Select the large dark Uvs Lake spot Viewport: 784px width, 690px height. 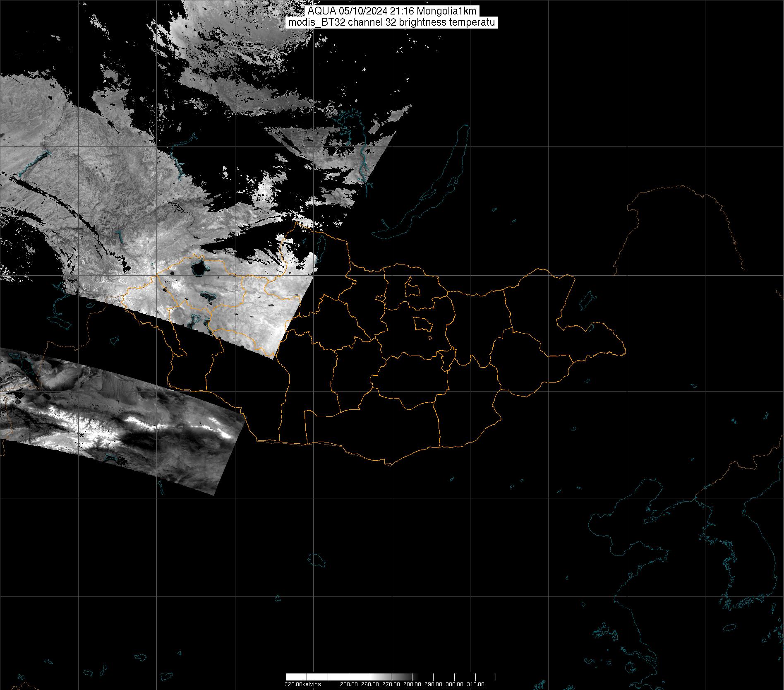[x=199, y=269]
